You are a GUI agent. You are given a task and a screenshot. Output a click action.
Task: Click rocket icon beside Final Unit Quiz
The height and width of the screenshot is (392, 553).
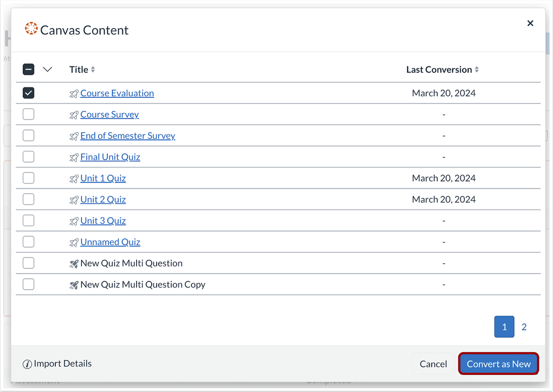[74, 158]
